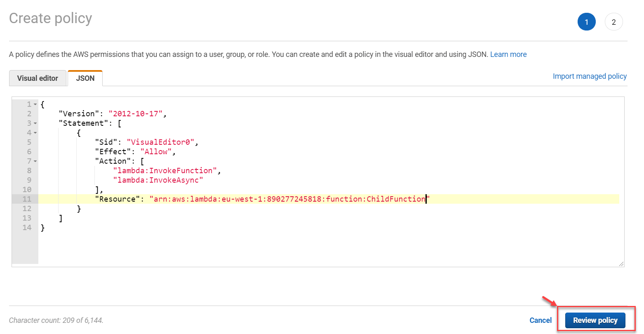644x334 pixels.
Task: Click the Cancel link
Action: pos(541,320)
